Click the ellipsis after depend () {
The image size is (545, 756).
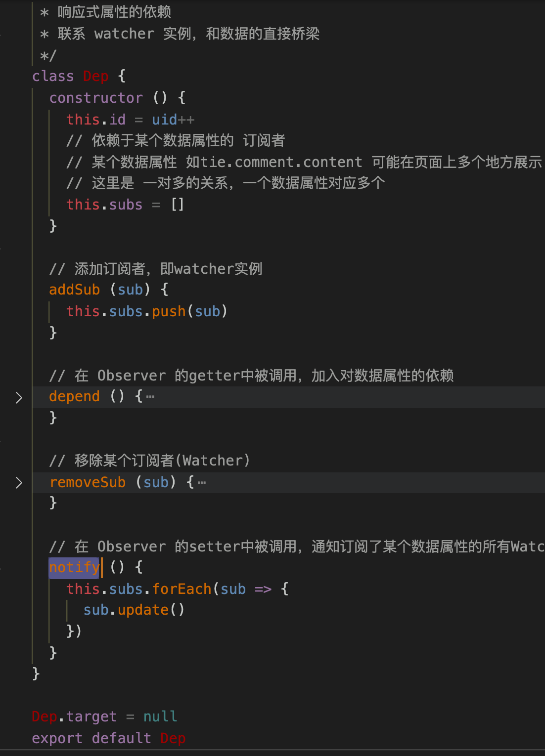coord(150,397)
